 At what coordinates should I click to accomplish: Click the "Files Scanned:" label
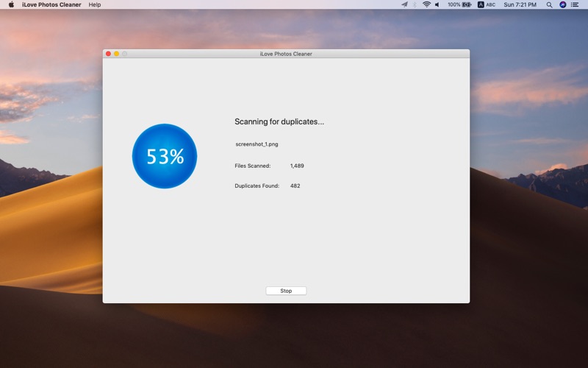point(252,166)
